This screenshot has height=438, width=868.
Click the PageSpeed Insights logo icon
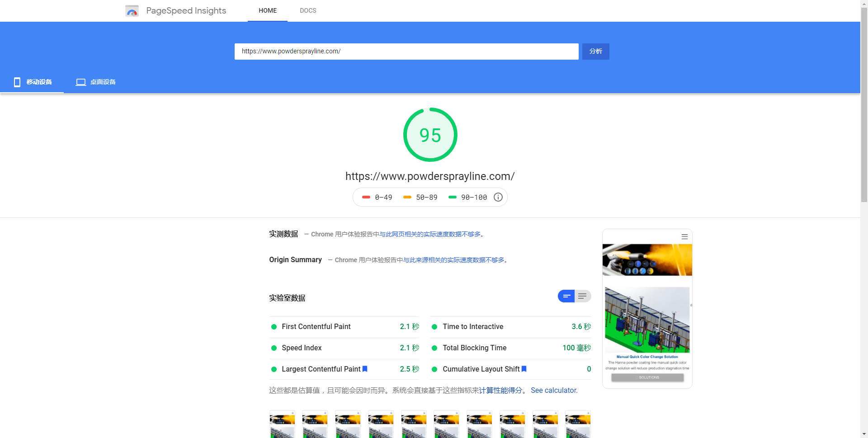click(x=132, y=11)
